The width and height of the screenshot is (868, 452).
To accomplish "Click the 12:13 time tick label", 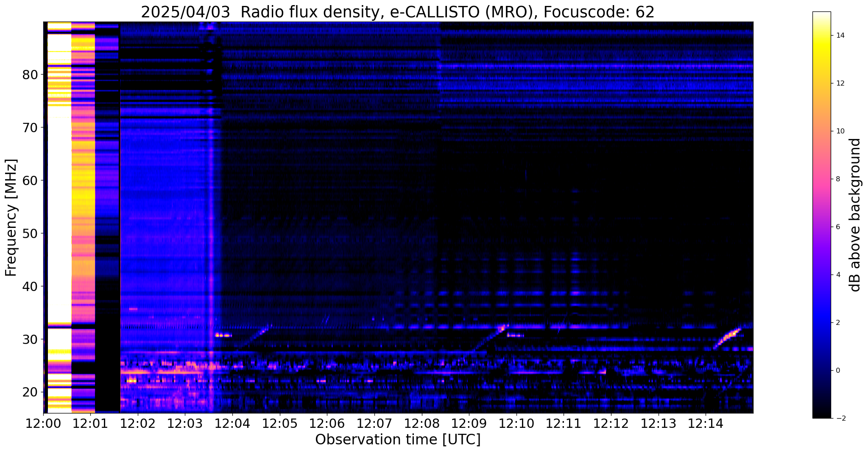I will point(658,424).
